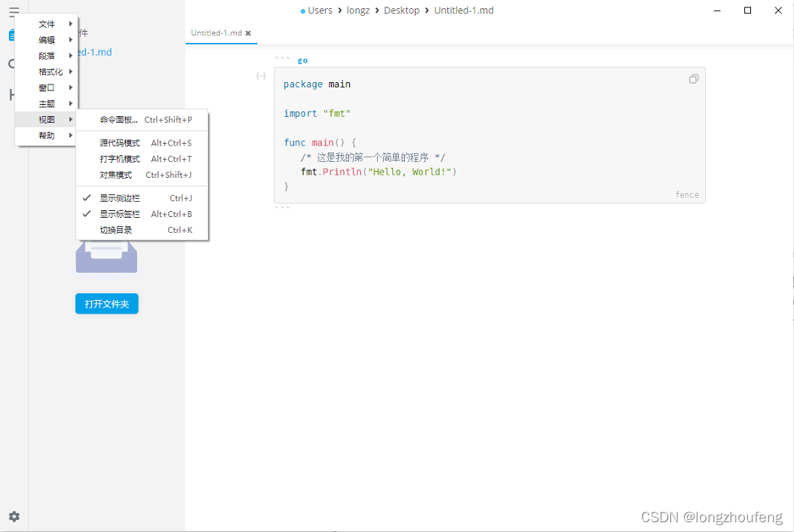Screen dimensions: 794x532
Task: Maximize the application window
Action: [x=747, y=11]
